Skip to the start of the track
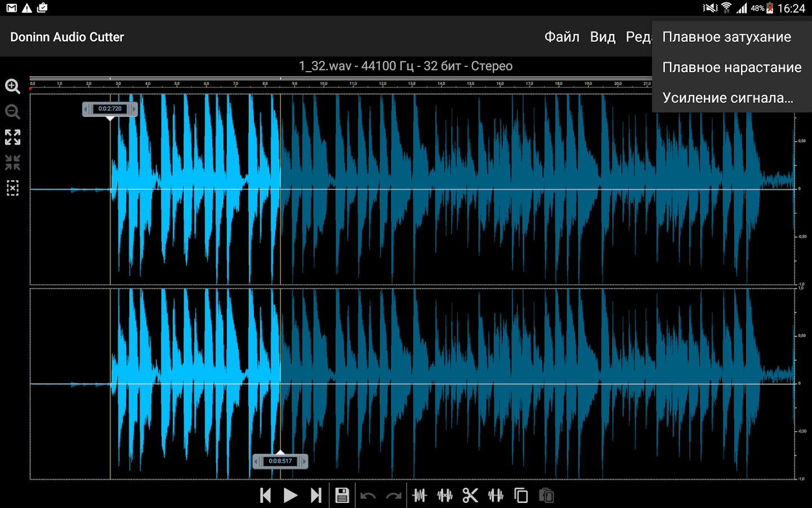The height and width of the screenshot is (508, 812). coord(265,496)
